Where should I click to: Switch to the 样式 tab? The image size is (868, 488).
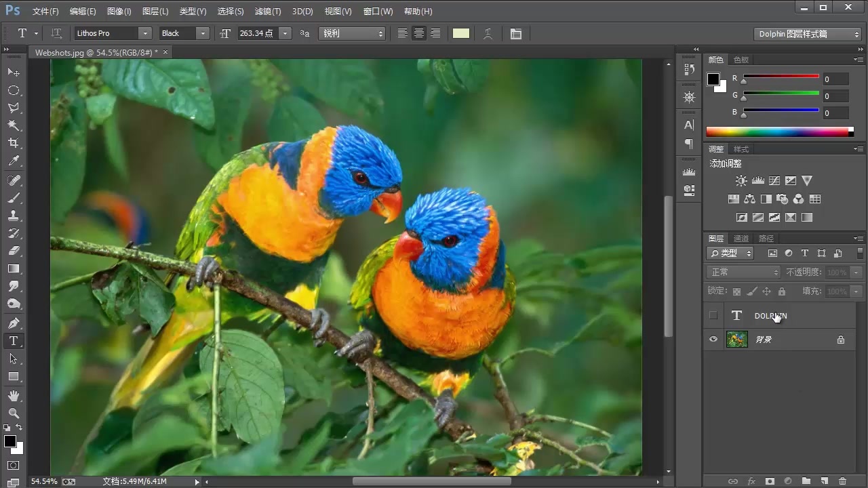[x=741, y=149]
